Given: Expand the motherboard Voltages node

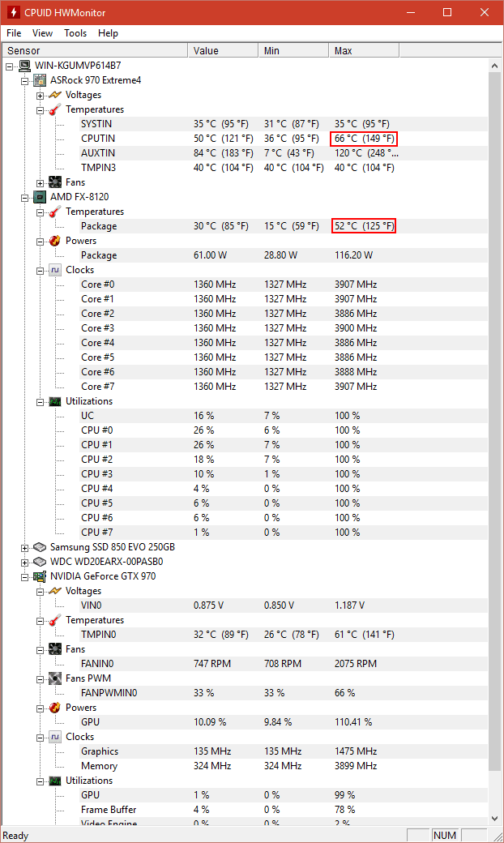Looking at the screenshot, I should [41, 95].
